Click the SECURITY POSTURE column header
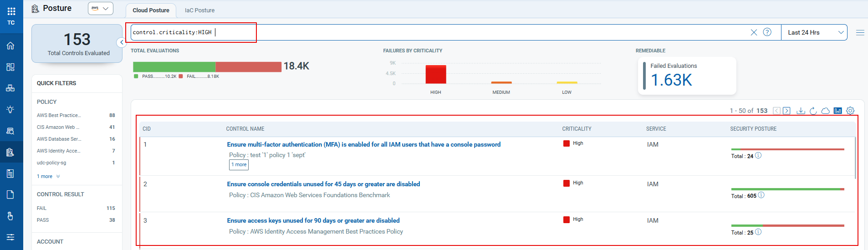The height and width of the screenshot is (250, 868). [753, 129]
